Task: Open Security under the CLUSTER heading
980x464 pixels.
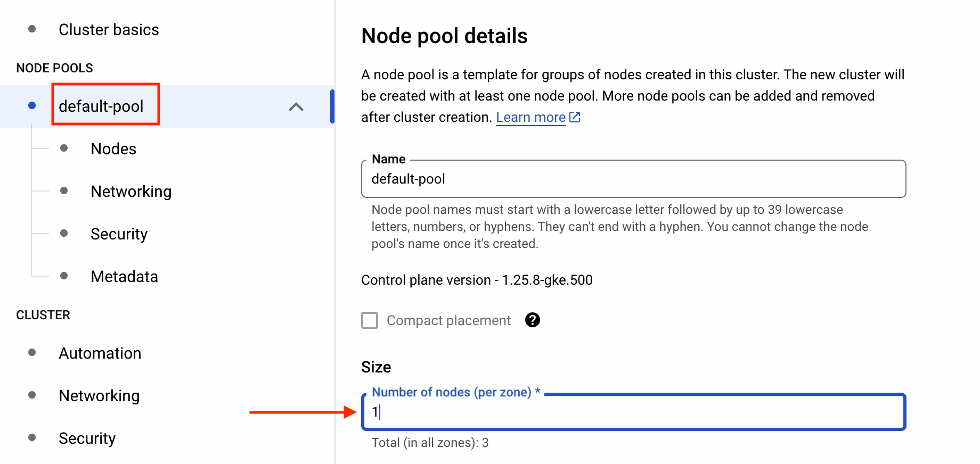Action: coord(87,438)
